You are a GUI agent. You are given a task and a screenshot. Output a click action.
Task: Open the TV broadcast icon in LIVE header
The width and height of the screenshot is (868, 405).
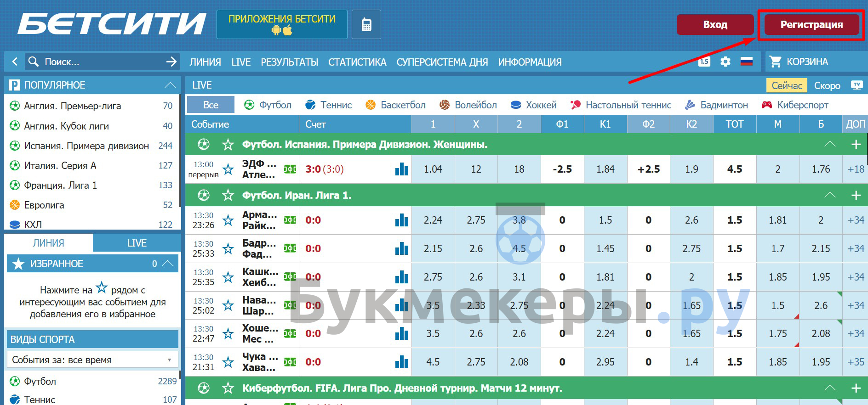pos(857,85)
